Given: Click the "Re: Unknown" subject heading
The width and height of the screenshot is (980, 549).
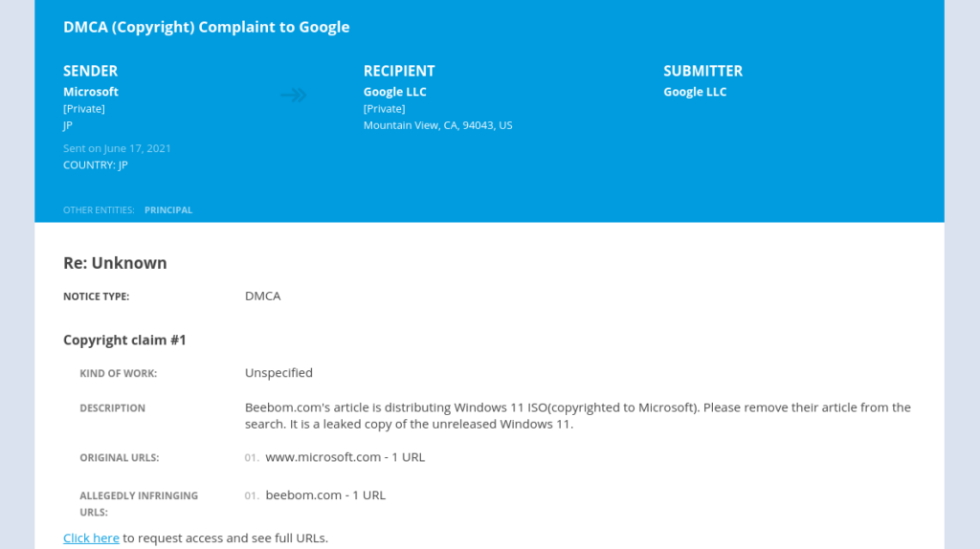Looking at the screenshot, I should tap(115, 263).
